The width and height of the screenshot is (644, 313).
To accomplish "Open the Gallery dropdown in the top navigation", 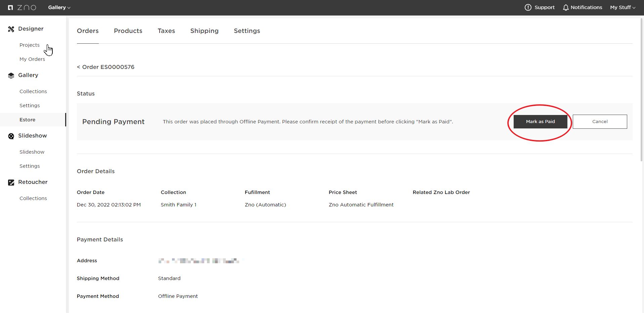I will (x=59, y=7).
